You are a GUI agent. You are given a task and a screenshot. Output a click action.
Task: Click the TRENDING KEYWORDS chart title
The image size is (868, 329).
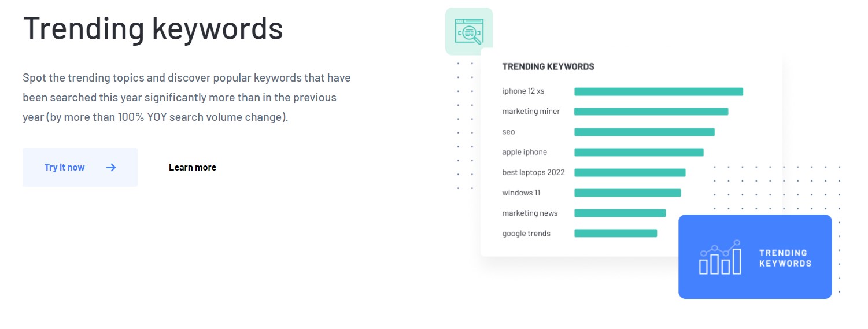[548, 66]
